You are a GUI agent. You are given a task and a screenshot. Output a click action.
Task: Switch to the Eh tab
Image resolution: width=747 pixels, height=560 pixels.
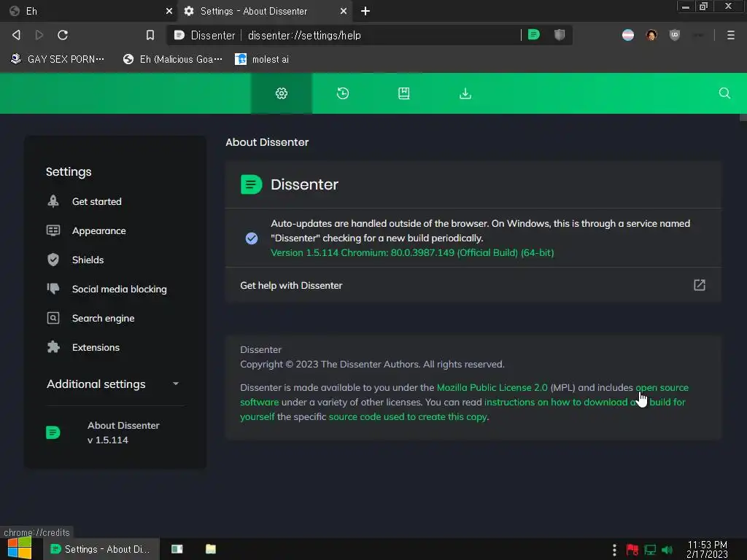coord(88,11)
